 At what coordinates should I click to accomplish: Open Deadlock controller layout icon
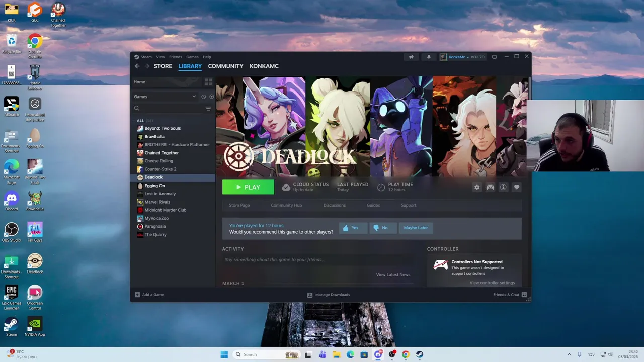click(x=490, y=187)
